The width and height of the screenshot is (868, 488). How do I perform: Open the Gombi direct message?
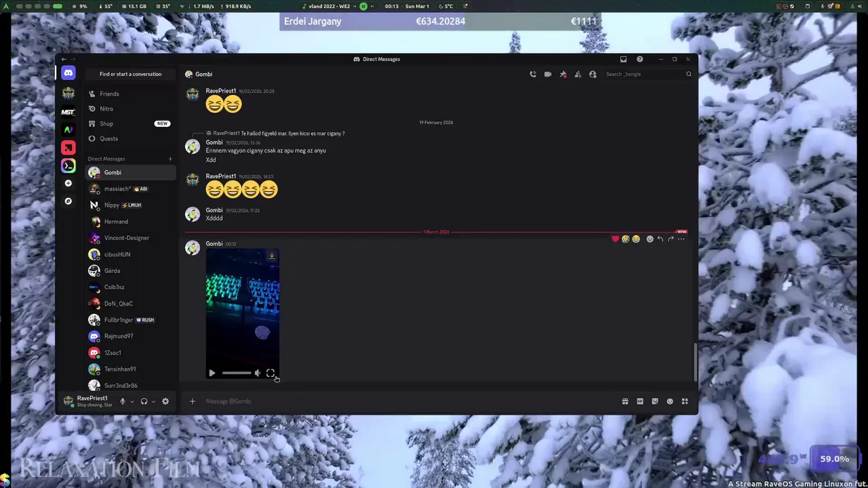131,172
